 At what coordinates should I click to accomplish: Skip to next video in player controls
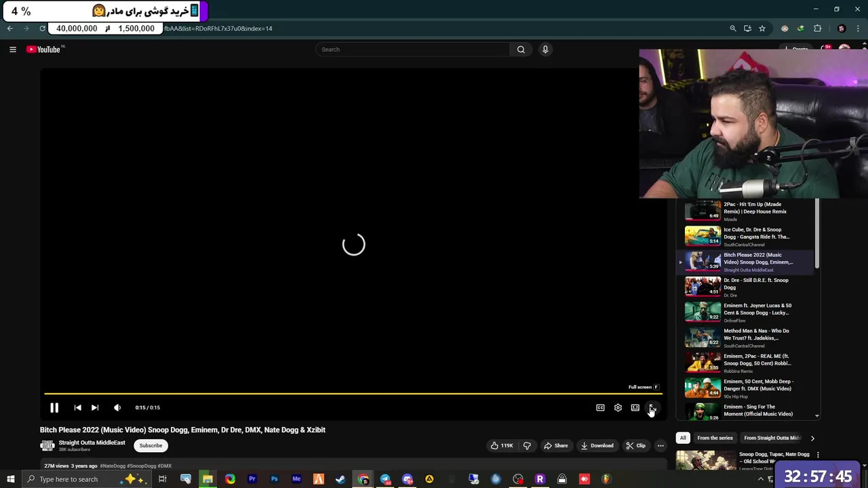(x=95, y=407)
